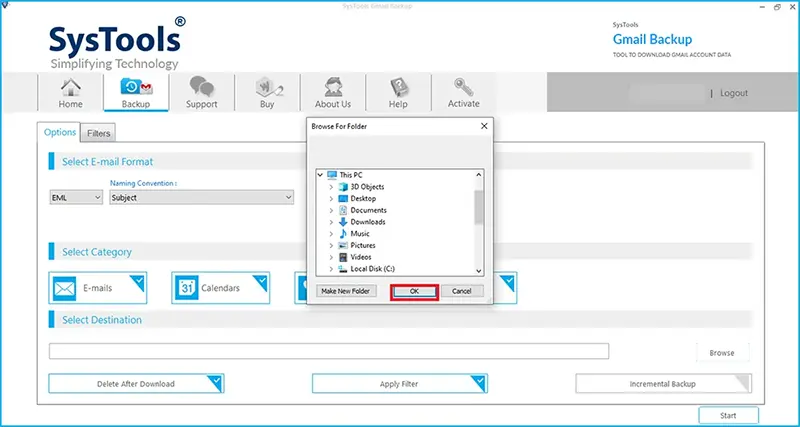Viewport: 800px width, 427px height.
Task: Open the Naming Convention Subject dropdown
Action: tap(202, 197)
